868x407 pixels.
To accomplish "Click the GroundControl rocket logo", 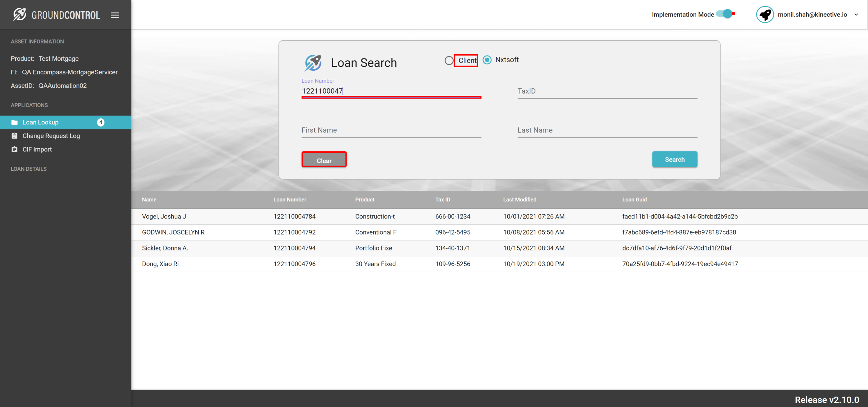I will 19,15.
